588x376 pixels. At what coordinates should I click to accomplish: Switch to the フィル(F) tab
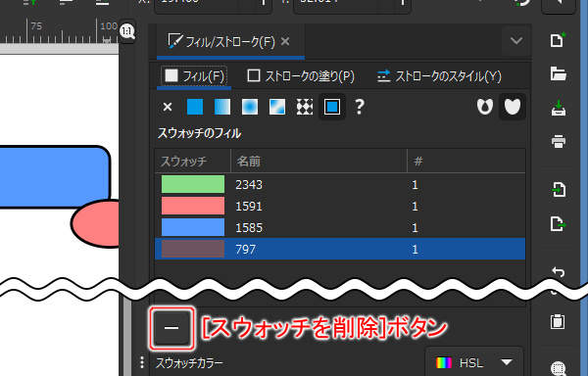pyautogui.click(x=194, y=76)
